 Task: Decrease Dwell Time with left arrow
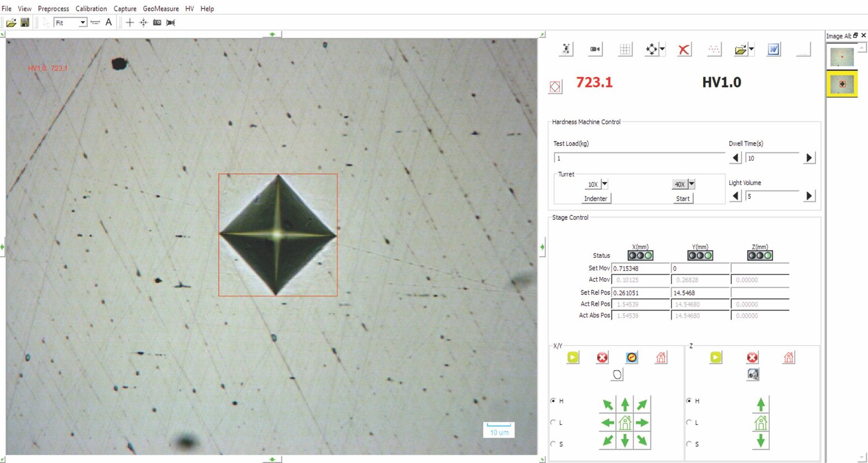(736, 158)
